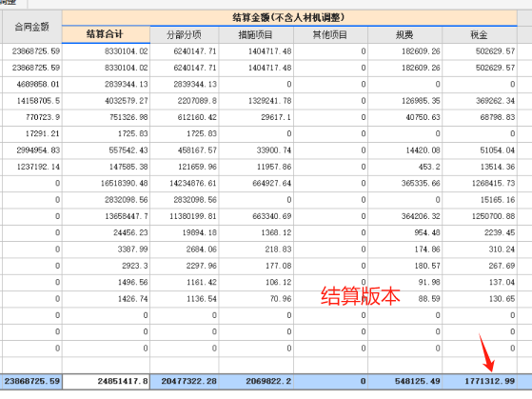The height and width of the screenshot is (399, 532).
Task: Select cell with value 751326.98
Action: 106,117
